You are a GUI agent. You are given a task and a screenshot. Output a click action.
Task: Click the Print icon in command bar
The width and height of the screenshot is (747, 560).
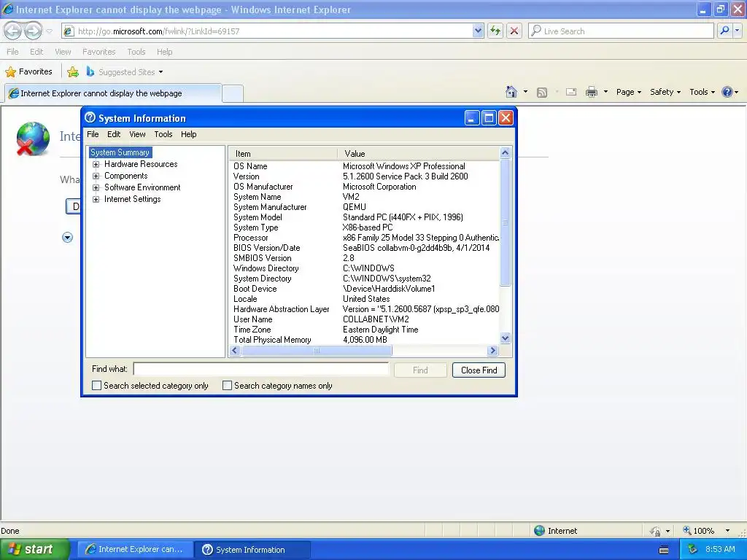pos(591,92)
